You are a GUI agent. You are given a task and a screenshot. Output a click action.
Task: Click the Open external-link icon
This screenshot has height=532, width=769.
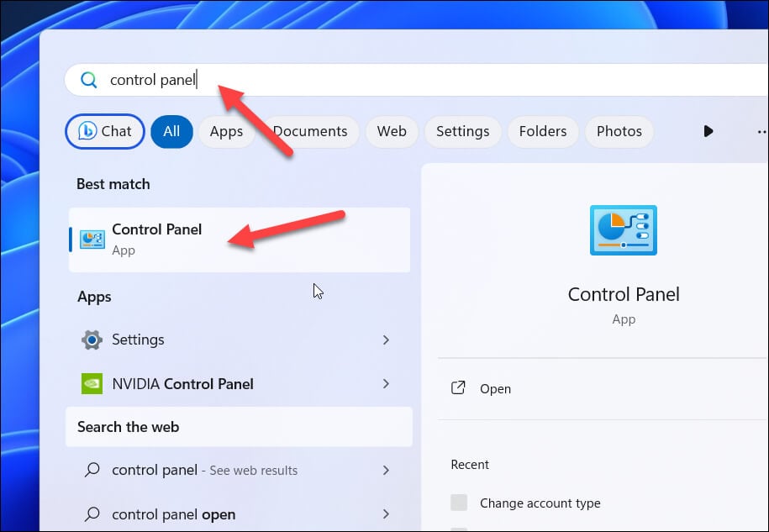tap(458, 387)
